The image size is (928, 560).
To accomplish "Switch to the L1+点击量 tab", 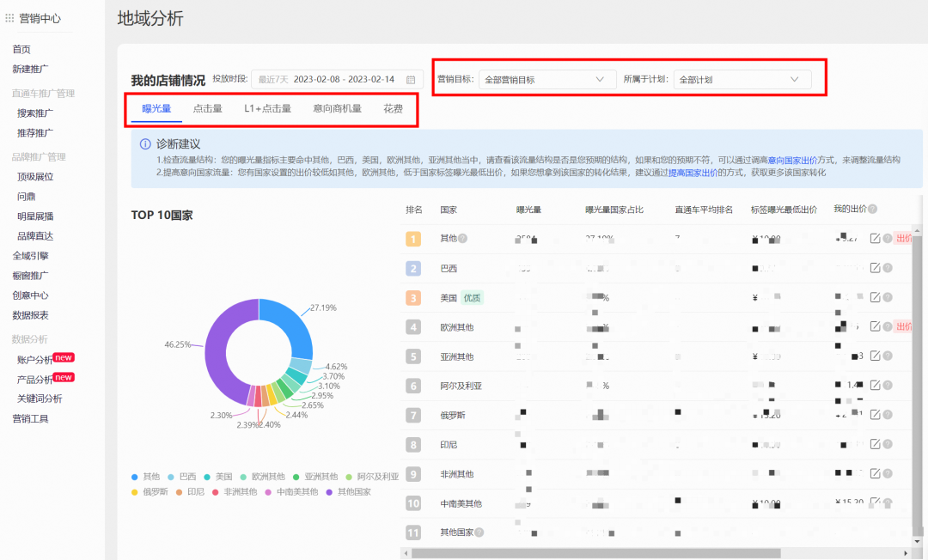I will click(267, 109).
